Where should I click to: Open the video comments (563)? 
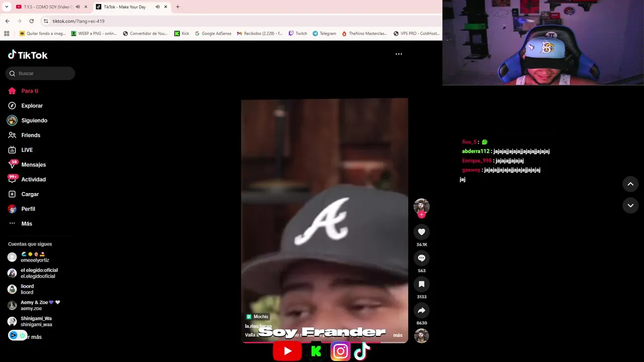pos(422,258)
